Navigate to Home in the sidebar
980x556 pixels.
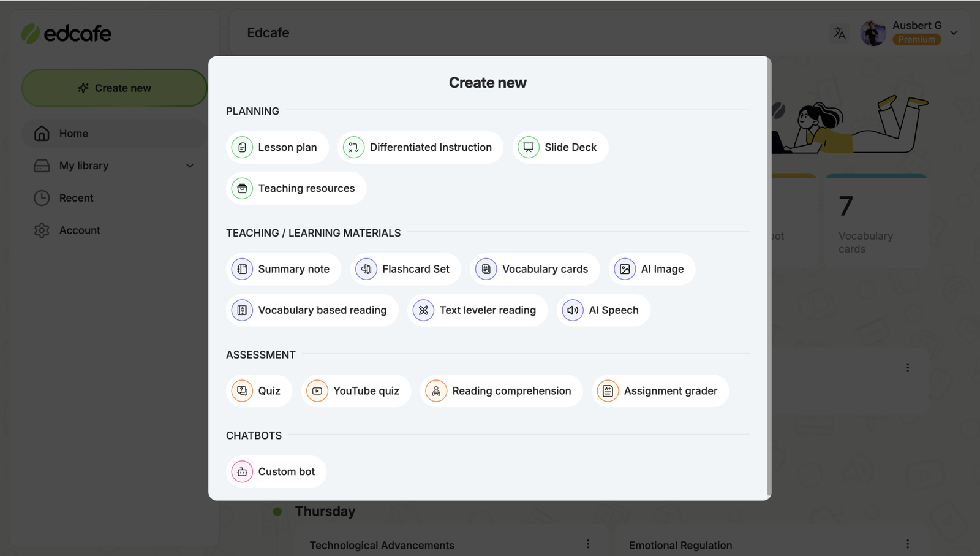(x=73, y=133)
